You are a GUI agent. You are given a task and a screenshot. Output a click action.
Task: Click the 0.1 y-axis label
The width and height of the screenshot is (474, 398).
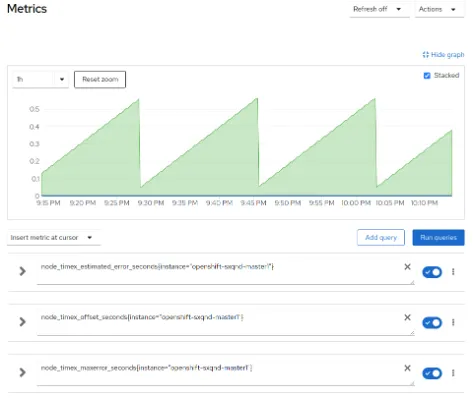pyautogui.click(x=35, y=179)
